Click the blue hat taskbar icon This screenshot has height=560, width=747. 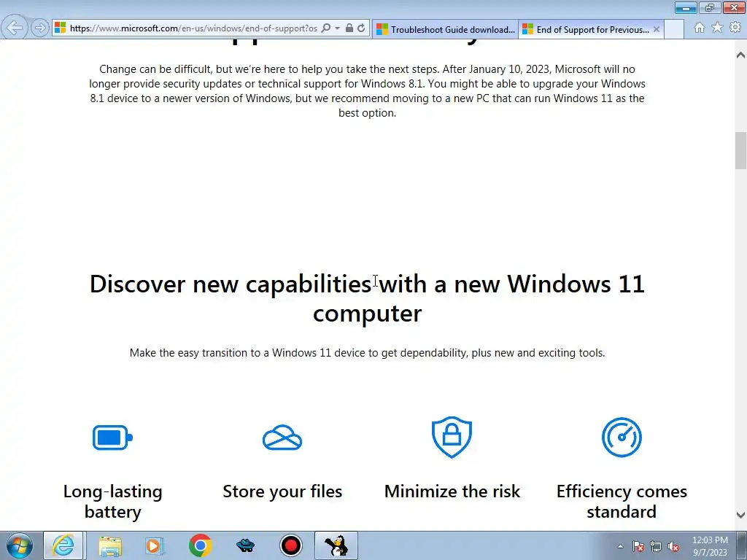pos(245,545)
